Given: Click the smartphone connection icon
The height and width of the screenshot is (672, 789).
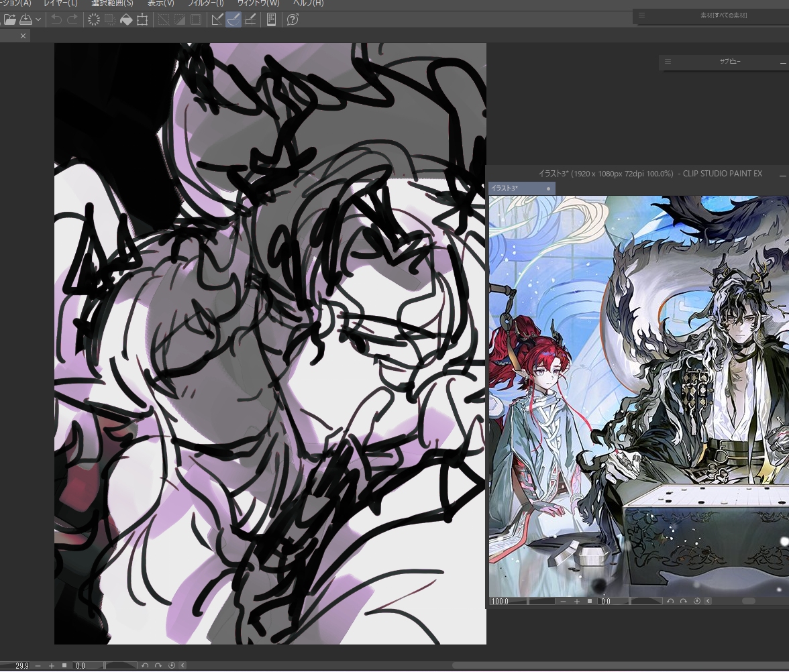Looking at the screenshot, I should [x=271, y=19].
